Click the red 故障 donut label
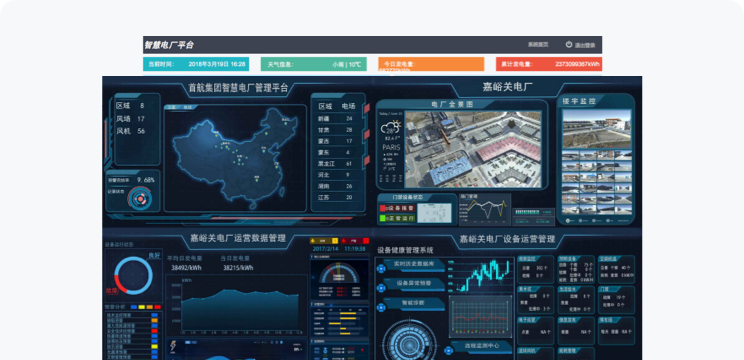744x360 pixels. [x=112, y=290]
